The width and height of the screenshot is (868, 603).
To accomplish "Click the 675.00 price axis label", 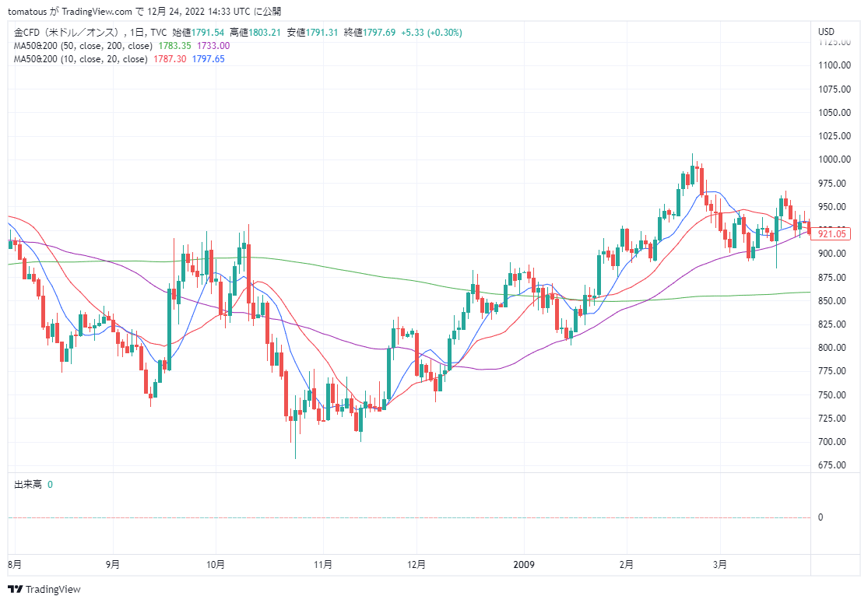I will [x=832, y=465].
